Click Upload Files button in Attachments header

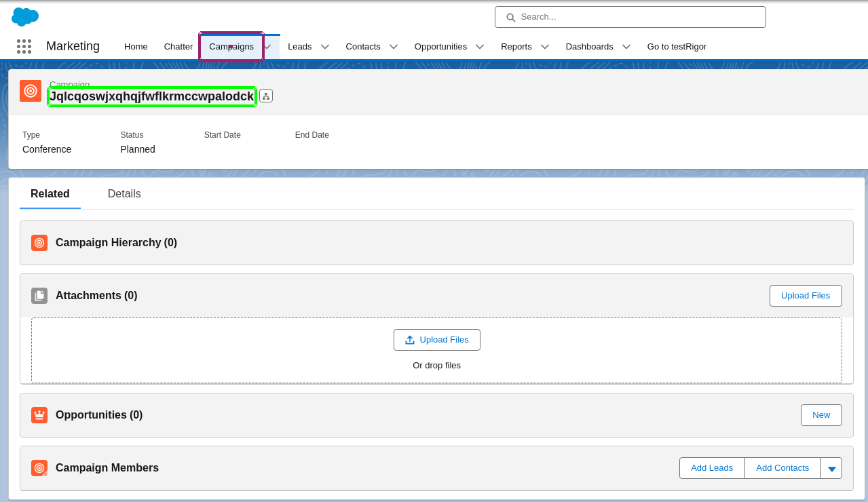tap(806, 296)
